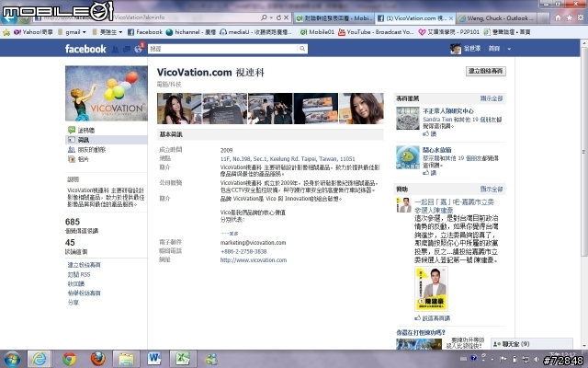Click the create page button at top right
This screenshot has height=368, width=588.
[x=486, y=71]
